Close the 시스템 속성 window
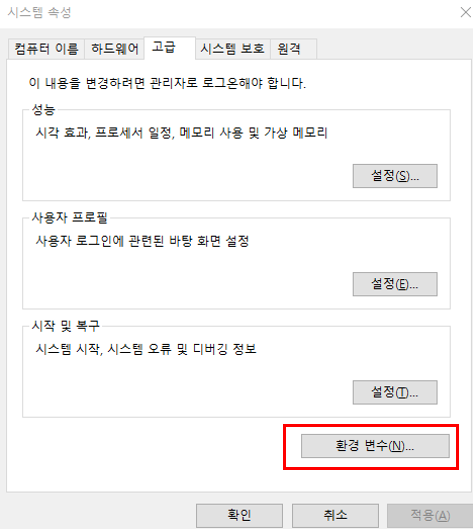 (x=466, y=12)
